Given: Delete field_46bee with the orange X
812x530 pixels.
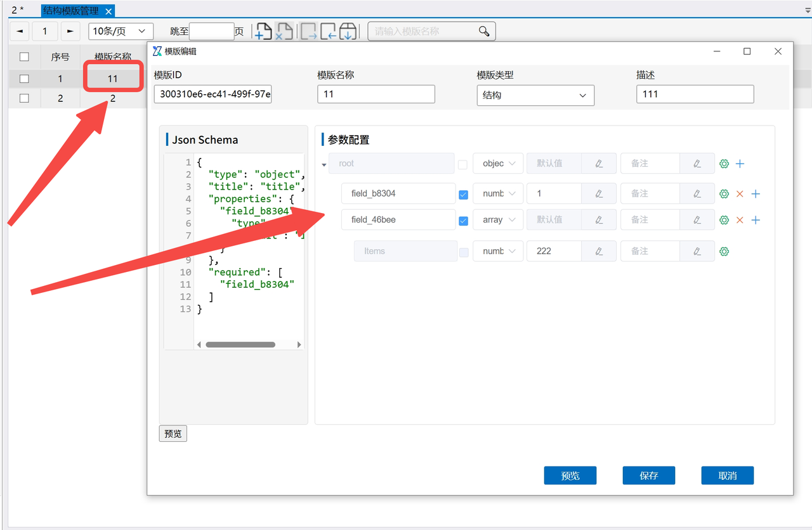Looking at the screenshot, I should click(740, 220).
